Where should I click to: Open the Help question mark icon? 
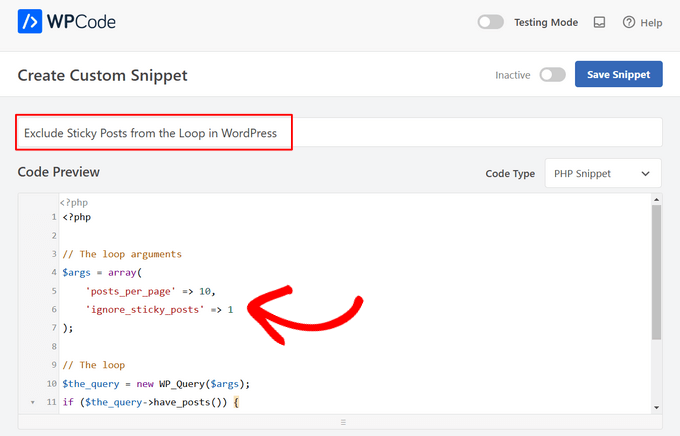click(x=629, y=22)
